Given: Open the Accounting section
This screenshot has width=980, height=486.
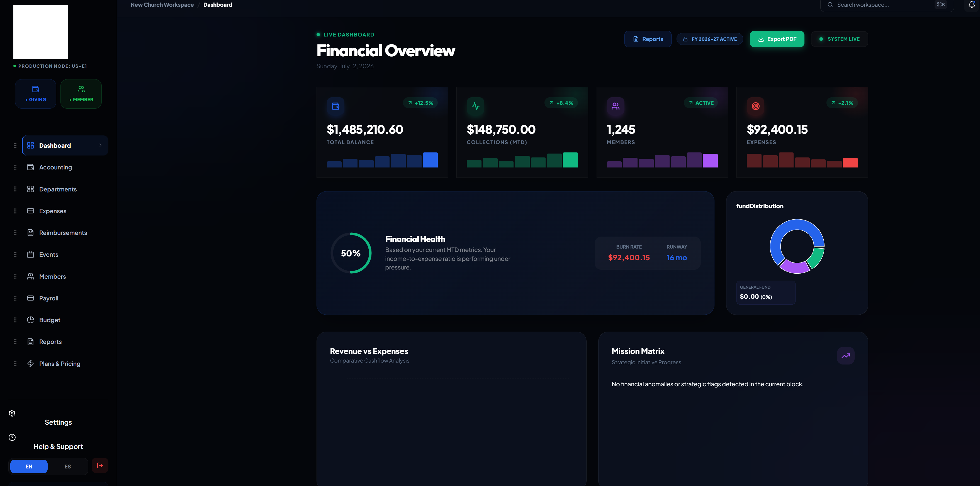Looking at the screenshot, I should tap(65, 167).
